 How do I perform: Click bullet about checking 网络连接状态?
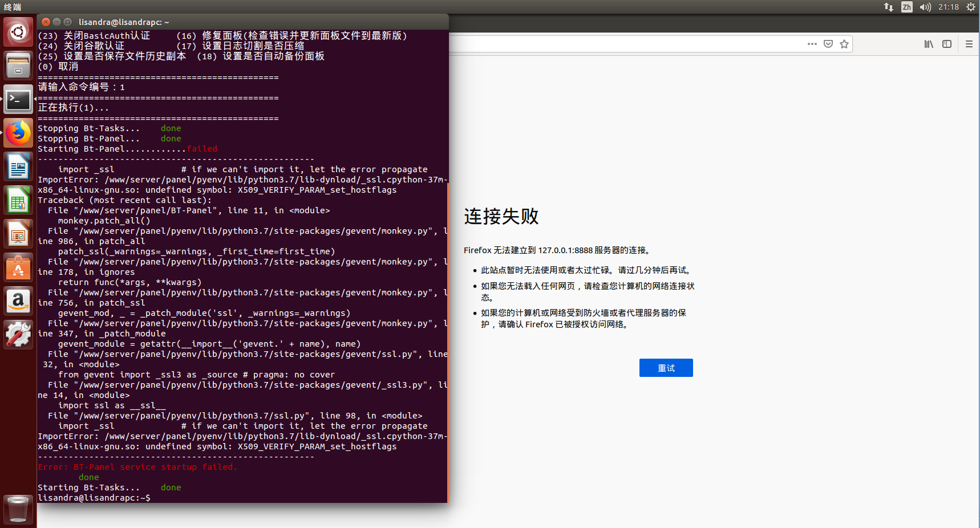click(x=588, y=292)
